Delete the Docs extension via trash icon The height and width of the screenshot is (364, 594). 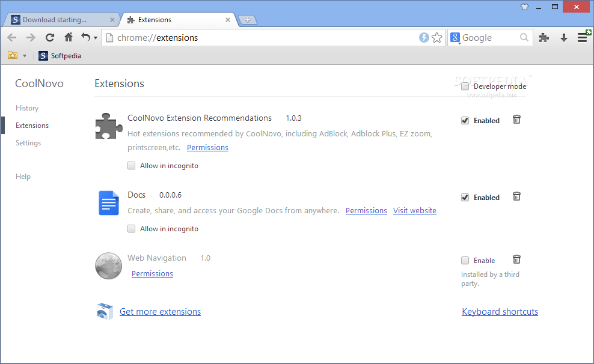coord(516,196)
